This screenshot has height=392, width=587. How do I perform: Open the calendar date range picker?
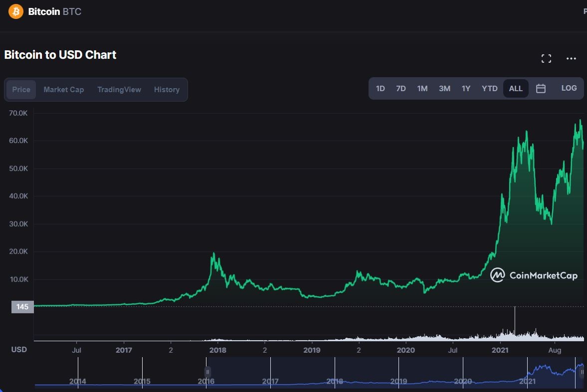click(x=541, y=89)
